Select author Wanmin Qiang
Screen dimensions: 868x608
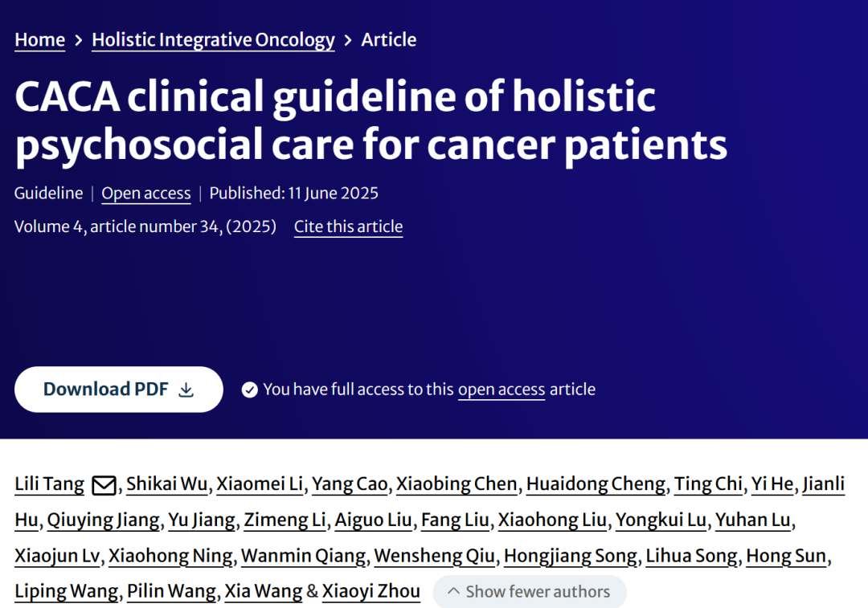(303, 556)
